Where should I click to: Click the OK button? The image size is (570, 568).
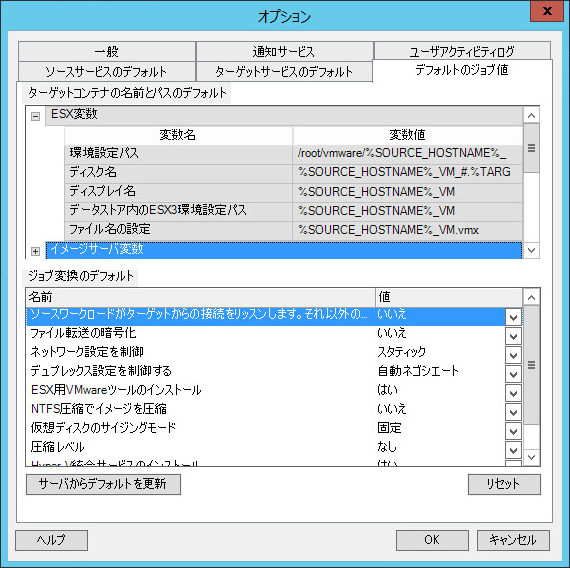click(x=432, y=540)
